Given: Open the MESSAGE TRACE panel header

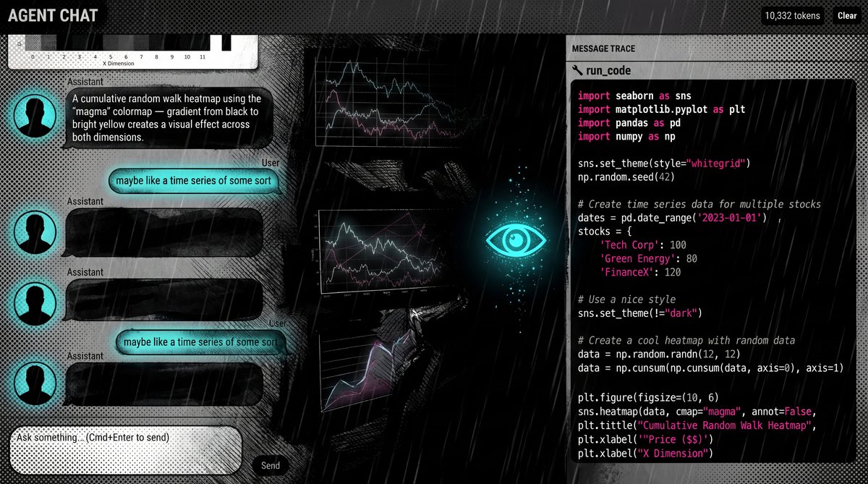Looking at the screenshot, I should click(x=603, y=48).
